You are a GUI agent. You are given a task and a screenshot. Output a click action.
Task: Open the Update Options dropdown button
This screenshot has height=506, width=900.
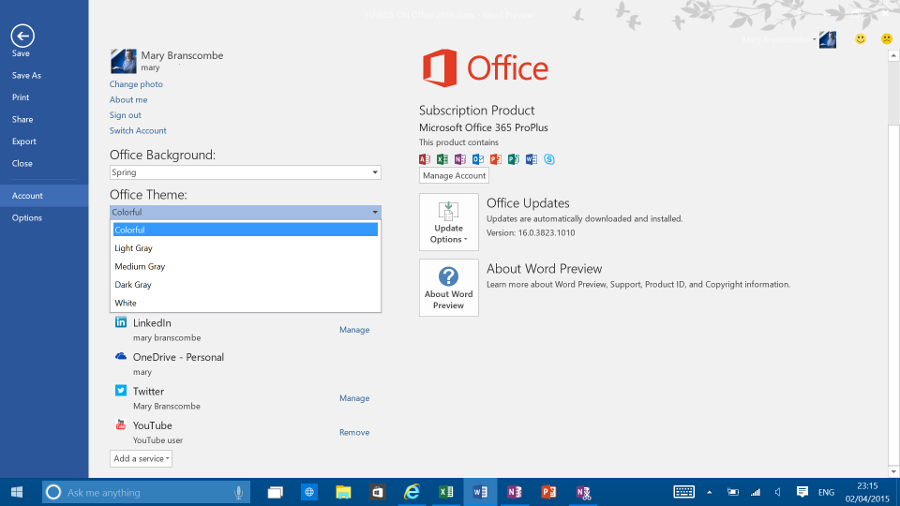click(449, 222)
